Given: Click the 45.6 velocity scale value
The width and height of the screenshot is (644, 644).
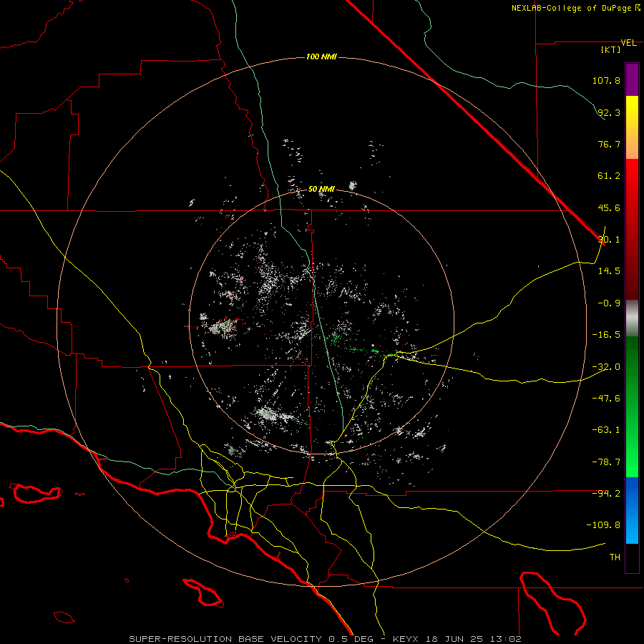Looking at the screenshot, I should [609, 208].
